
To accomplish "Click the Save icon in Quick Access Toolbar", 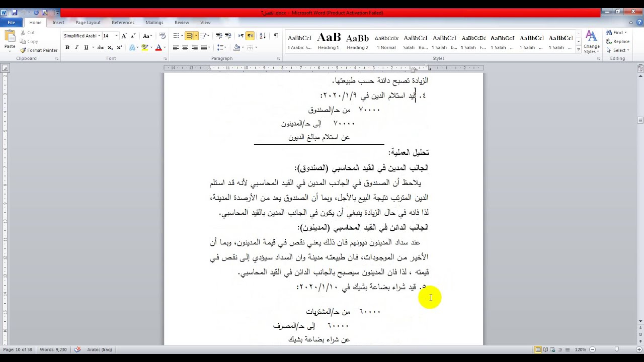I will tap(14, 13).
